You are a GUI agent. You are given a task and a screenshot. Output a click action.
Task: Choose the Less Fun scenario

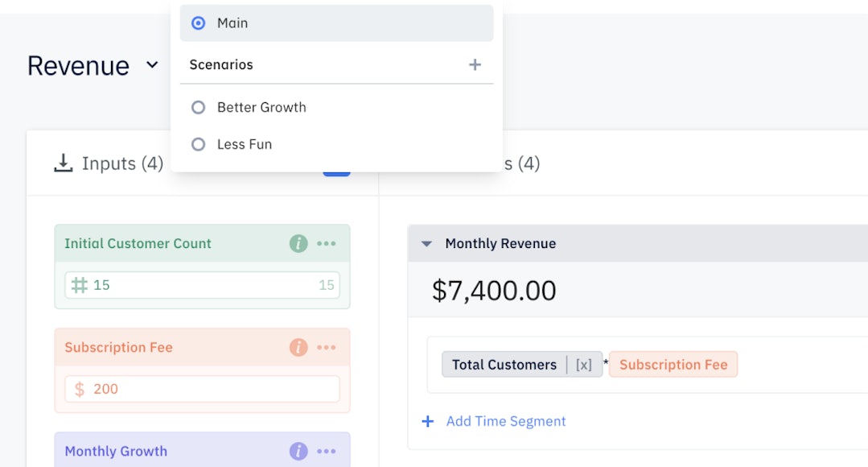[199, 144]
